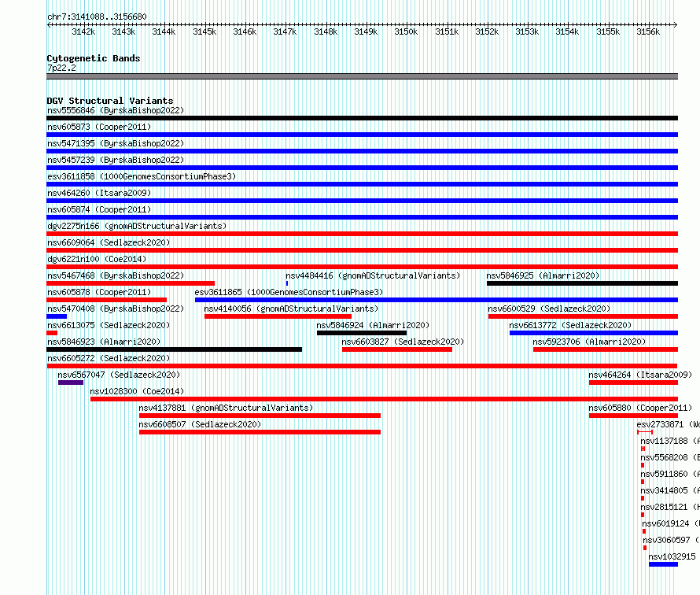
Task: Click the purple bar under nsv6567047
Action: [x=71, y=382]
